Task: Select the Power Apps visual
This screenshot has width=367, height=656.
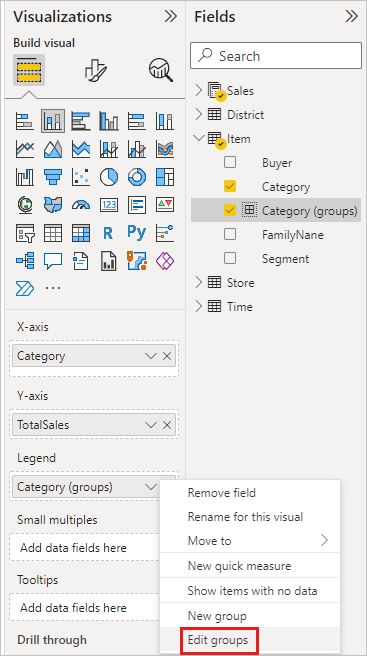Action: click(165, 261)
